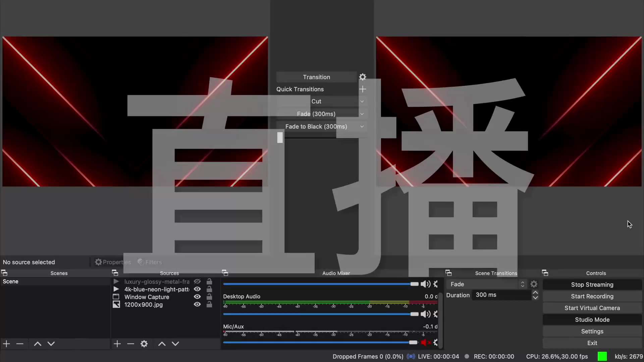Open Quick Transitions gear settings icon
Image resolution: width=644 pixels, height=362 pixels.
tap(363, 77)
